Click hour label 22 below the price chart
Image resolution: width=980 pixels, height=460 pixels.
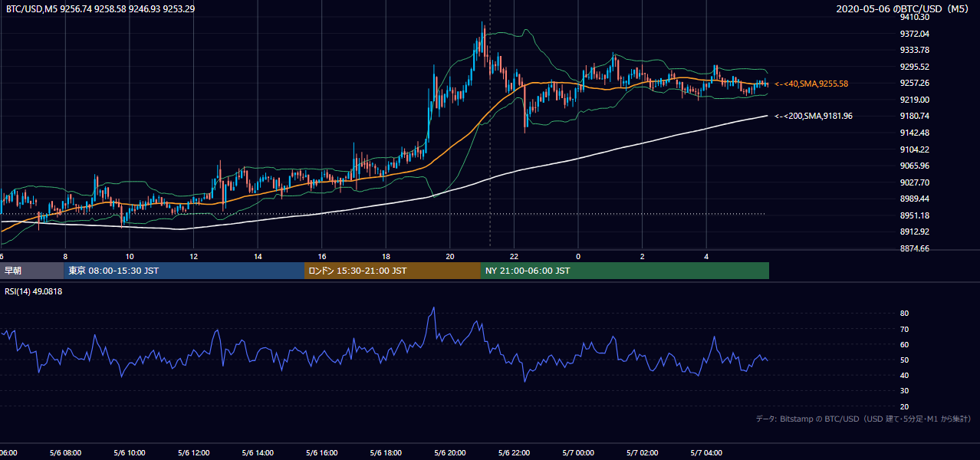[515, 257]
